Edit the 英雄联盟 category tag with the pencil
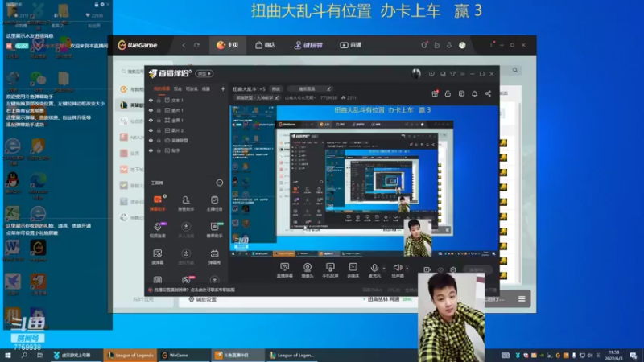Image resolution: width=644 pixels, height=362 pixels. [x=277, y=97]
